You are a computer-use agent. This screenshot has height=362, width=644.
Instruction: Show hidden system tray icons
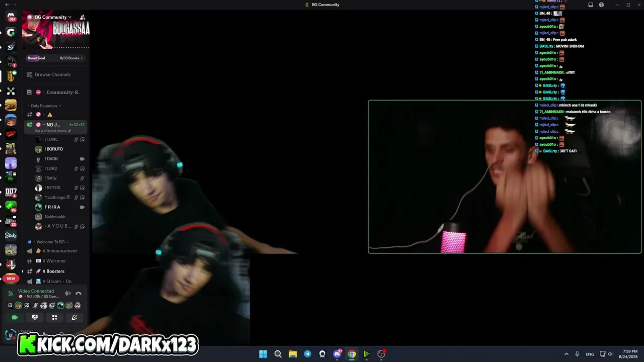[566, 354]
